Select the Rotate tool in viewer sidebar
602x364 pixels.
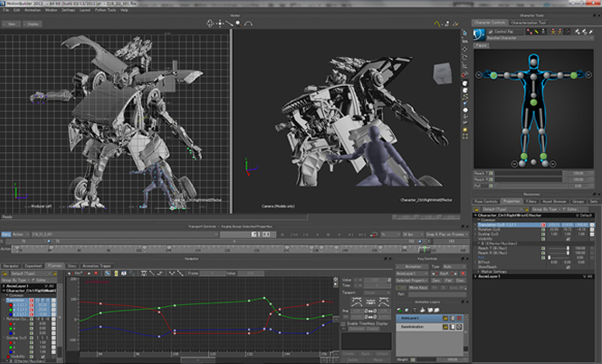464,57
